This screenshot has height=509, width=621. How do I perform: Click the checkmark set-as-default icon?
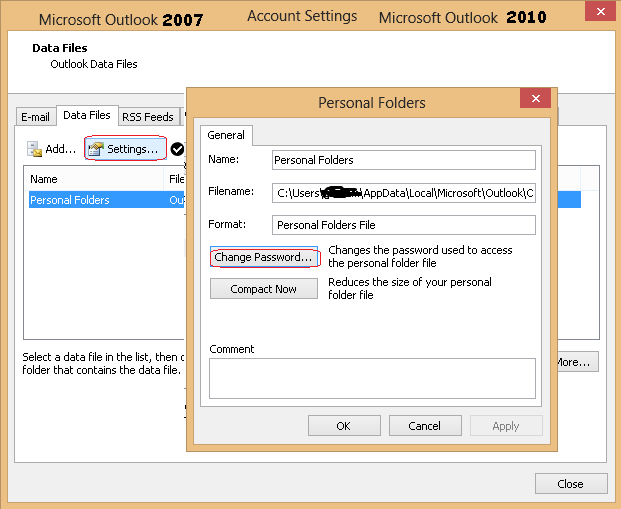click(x=177, y=149)
